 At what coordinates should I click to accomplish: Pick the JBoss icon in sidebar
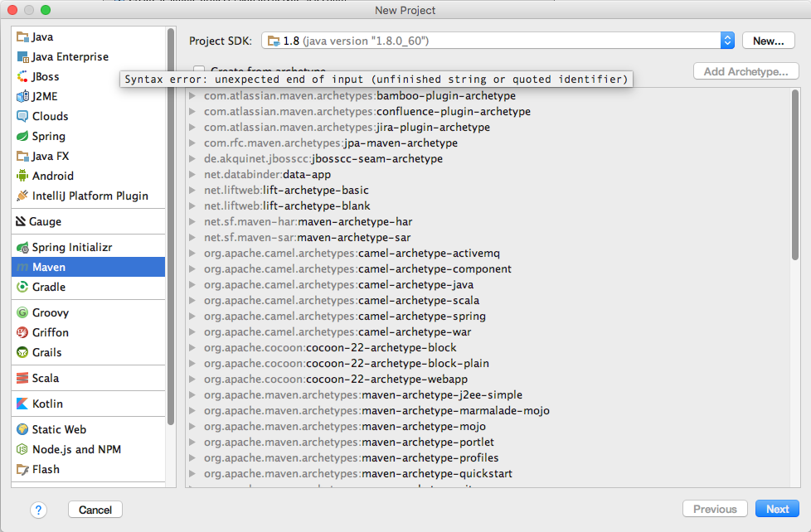22,76
